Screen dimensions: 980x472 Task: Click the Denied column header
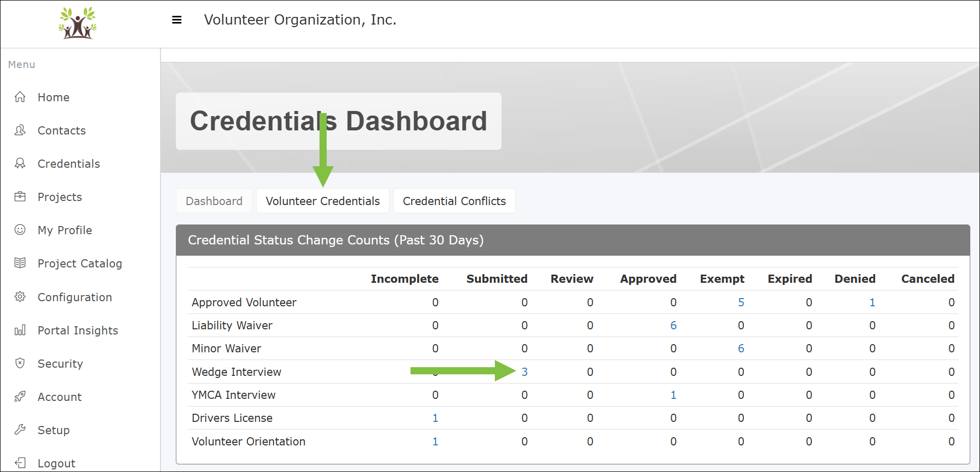coord(855,279)
